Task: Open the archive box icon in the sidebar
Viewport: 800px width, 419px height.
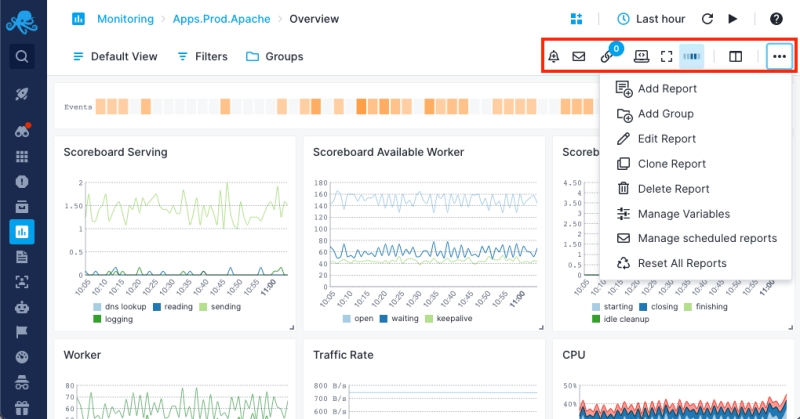Action: click(x=21, y=207)
